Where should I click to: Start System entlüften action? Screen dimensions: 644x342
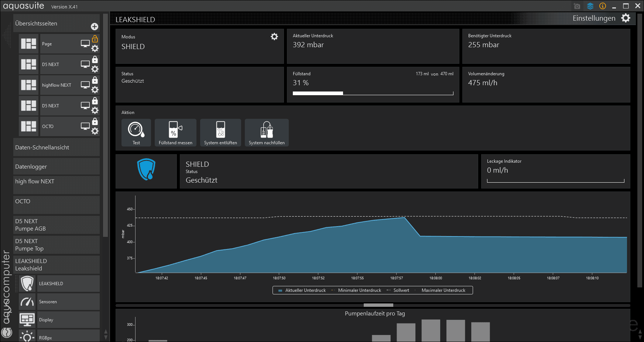coord(220,133)
